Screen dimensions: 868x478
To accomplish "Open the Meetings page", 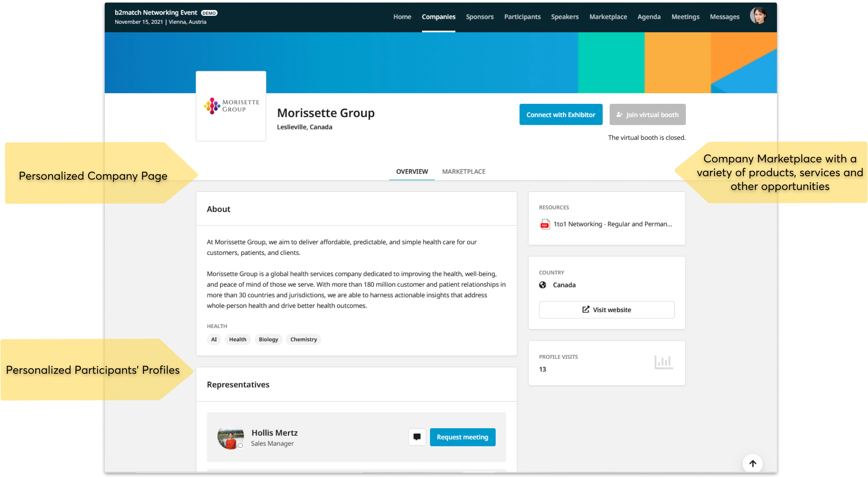I will coord(685,17).
